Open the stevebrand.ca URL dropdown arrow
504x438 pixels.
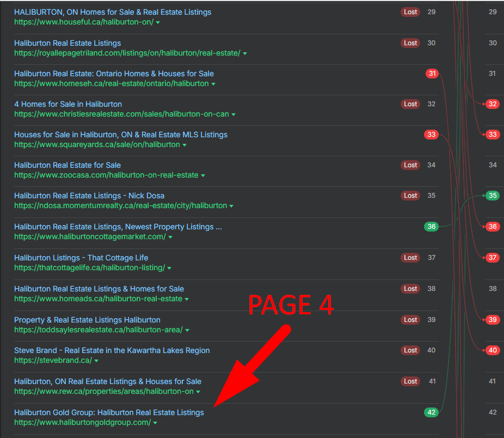click(96, 361)
